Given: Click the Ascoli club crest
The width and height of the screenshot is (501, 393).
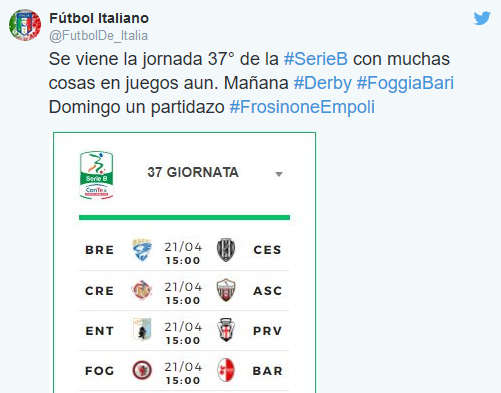Looking at the screenshot, I should pos(226,290).
